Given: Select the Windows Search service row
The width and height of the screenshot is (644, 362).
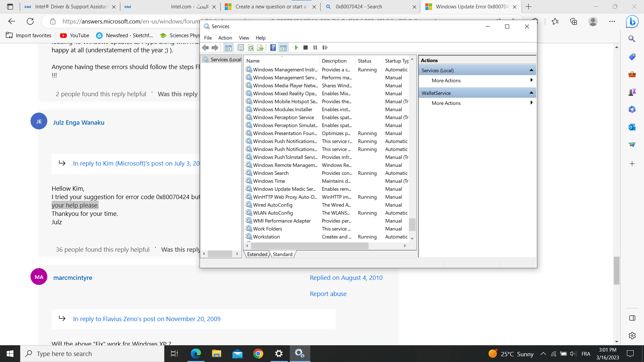Looking at the screenshot, I should 327,173.
